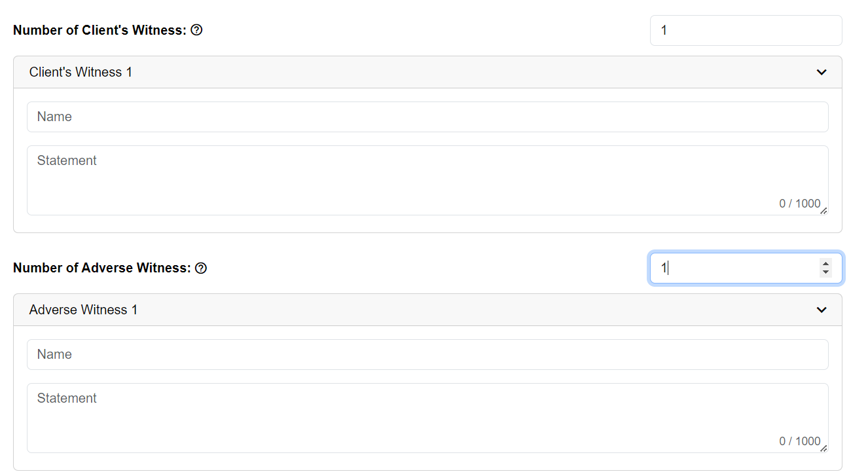868x476 pixels.
Task: Increase Adverse Witness count with up arrow
Action: (x=825, y=264)
